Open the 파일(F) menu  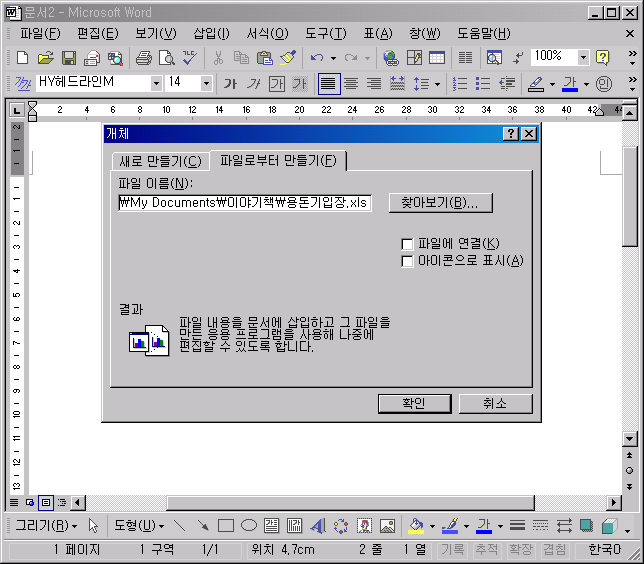40,33
